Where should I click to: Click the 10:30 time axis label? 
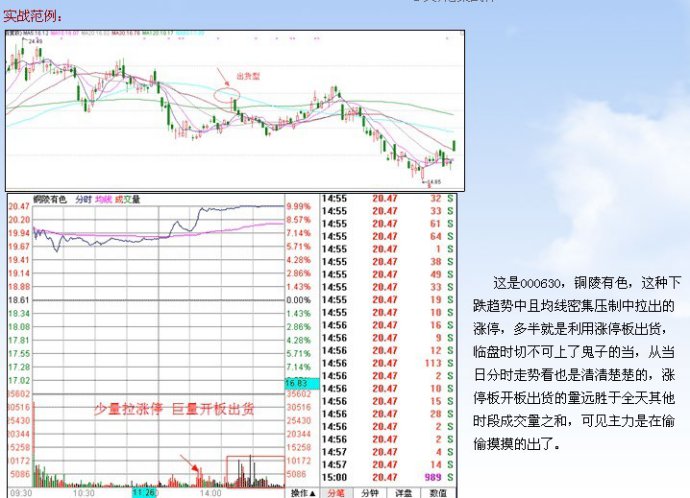[84, 493]
